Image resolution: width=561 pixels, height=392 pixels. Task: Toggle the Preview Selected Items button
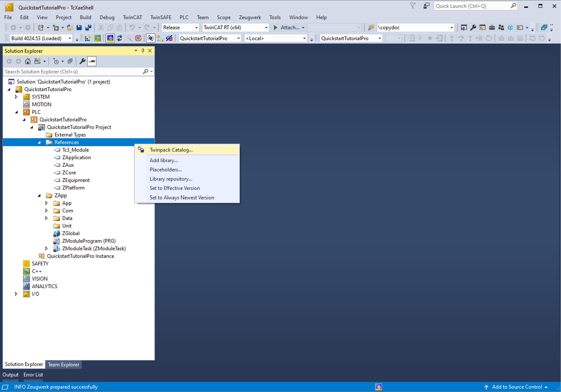pyautogui.click(x=92, y=61)
